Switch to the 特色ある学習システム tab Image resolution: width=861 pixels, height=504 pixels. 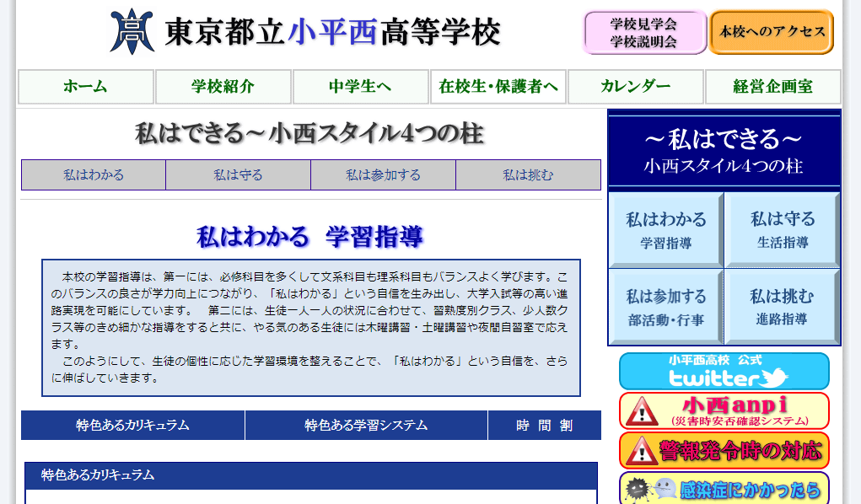(366, 426)
